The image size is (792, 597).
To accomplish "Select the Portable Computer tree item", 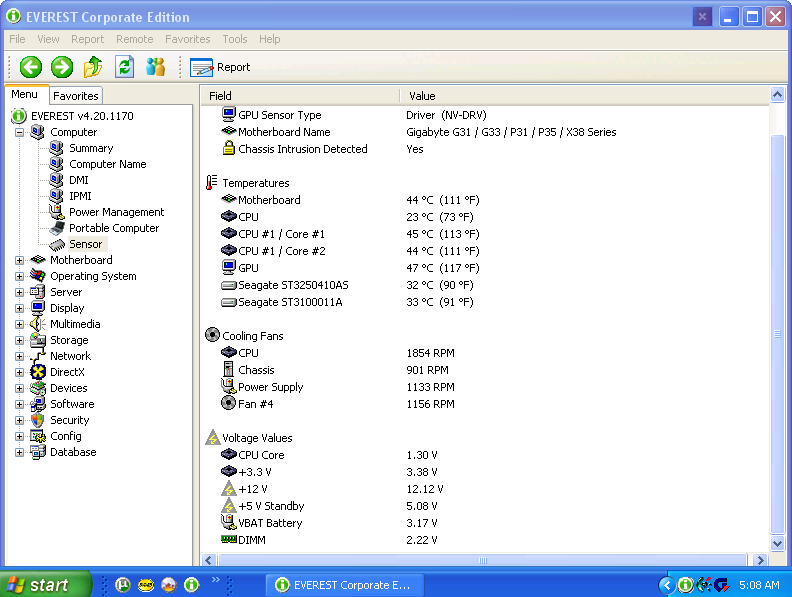I will pos(114,228).
